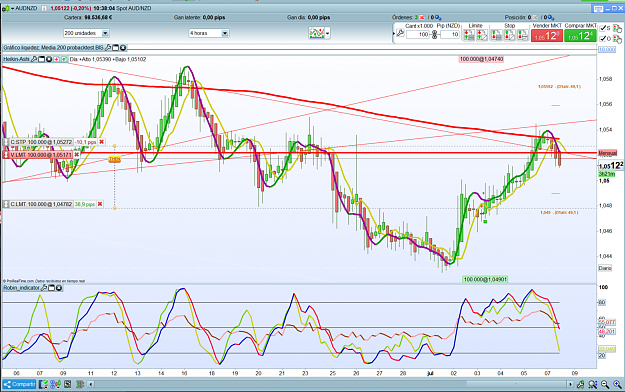The width and height of the screenshot is (625, 392).
Task: Click checklist icon next to Compartir
Action: pos(43,384)
